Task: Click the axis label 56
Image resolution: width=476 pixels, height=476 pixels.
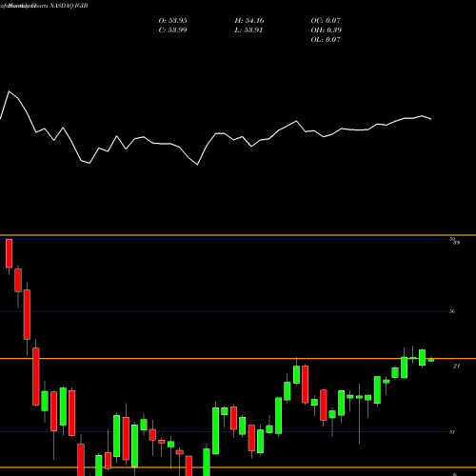Action: click(x=452, y=311)
